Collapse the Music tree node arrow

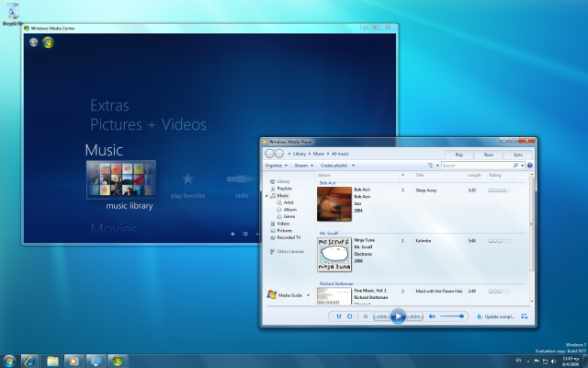pyautogui.click(x=266, y=196)
